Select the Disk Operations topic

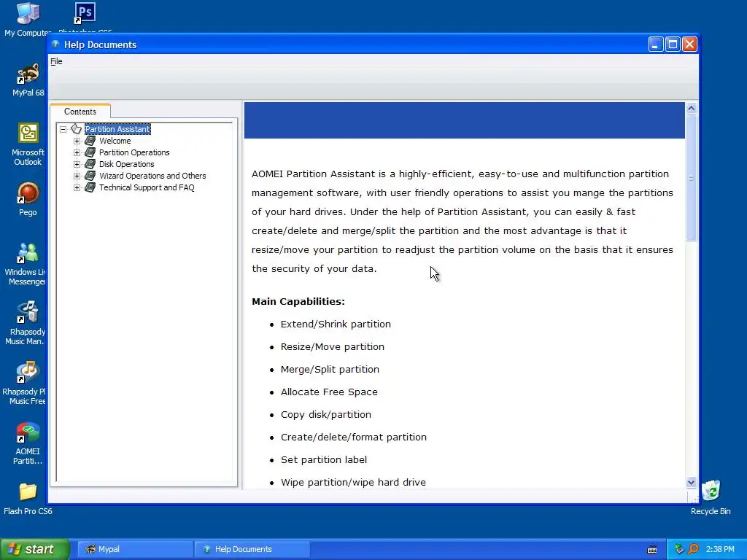127,164
